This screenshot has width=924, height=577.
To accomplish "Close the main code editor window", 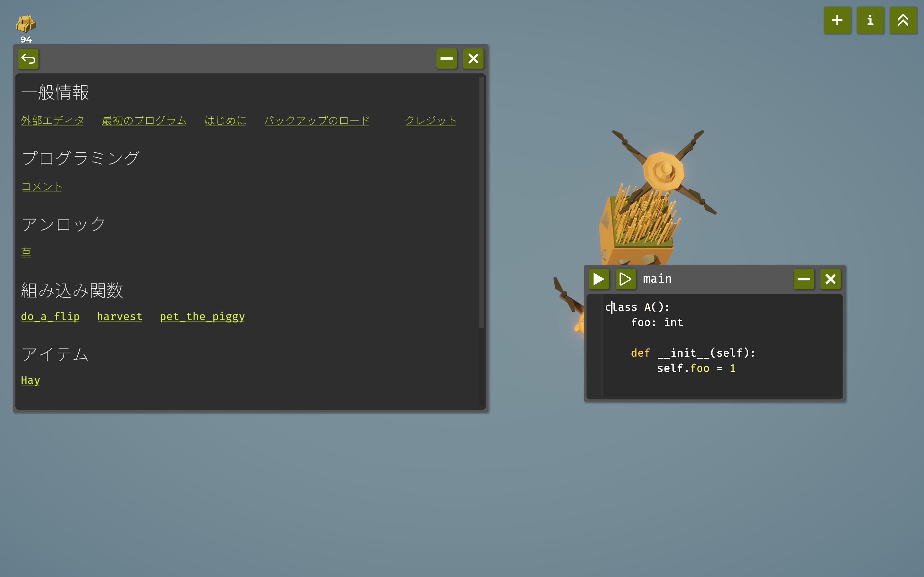I will pos(830,279).
